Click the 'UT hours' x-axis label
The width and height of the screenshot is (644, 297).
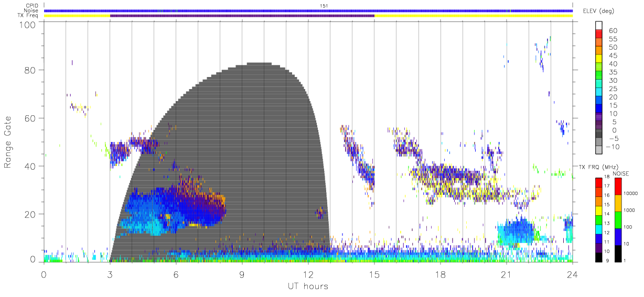pos(308,286)
